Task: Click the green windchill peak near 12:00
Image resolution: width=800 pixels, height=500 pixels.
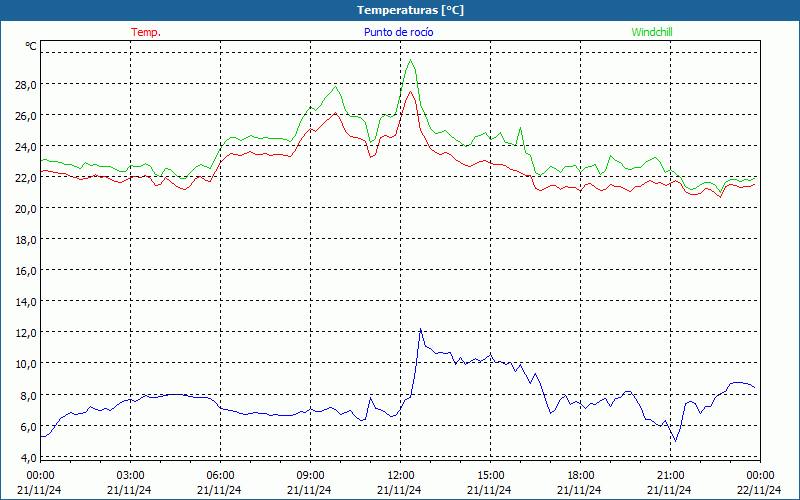Action: pos(410,60)
